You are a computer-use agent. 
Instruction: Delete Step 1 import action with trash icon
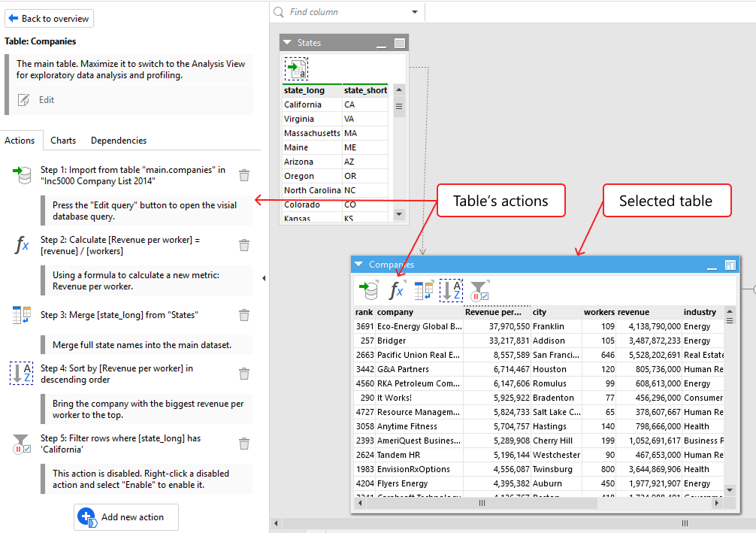point(244,175)
